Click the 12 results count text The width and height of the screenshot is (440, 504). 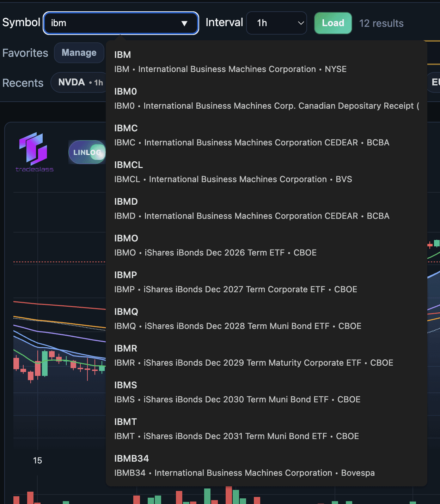pos(381,23)
